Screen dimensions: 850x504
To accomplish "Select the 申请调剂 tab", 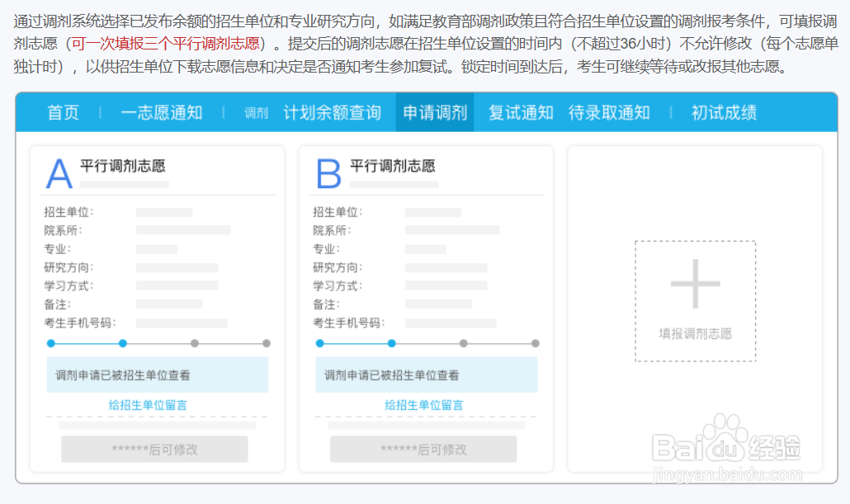I will point(435,113).
